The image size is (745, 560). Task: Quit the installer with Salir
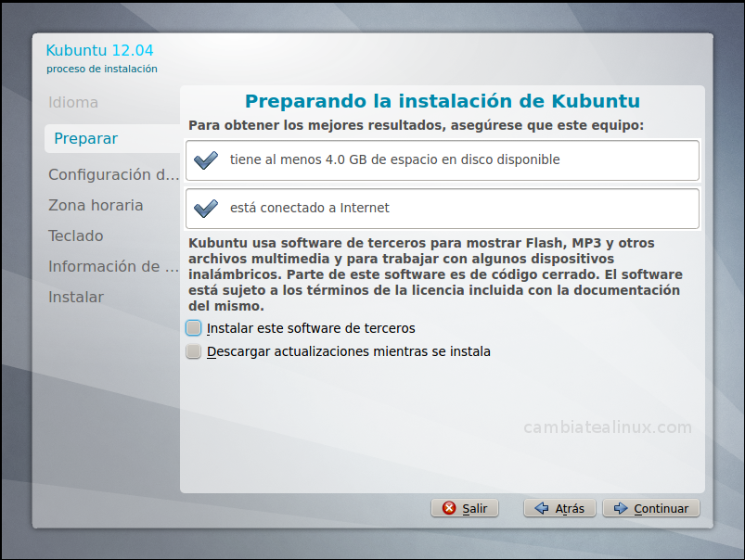pyautogui.click(x=465, y=508)
